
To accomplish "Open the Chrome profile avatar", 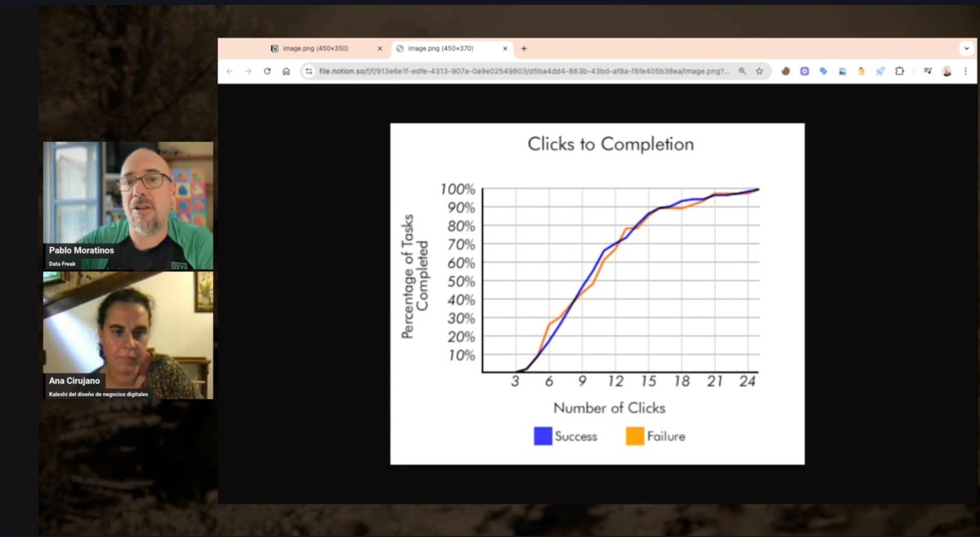I will coord(946,71).
